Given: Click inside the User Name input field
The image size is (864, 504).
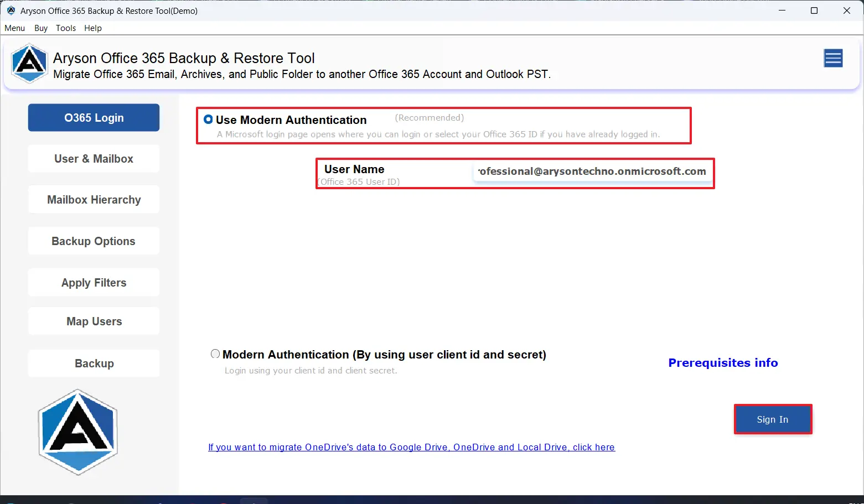Looking at the screenshot, I should click(x=592, y=171).
